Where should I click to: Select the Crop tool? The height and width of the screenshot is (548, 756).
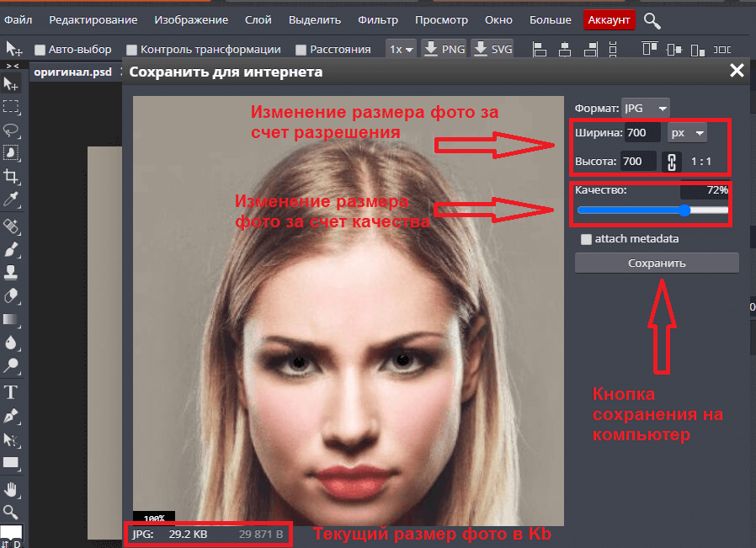(x=11, y=176)
